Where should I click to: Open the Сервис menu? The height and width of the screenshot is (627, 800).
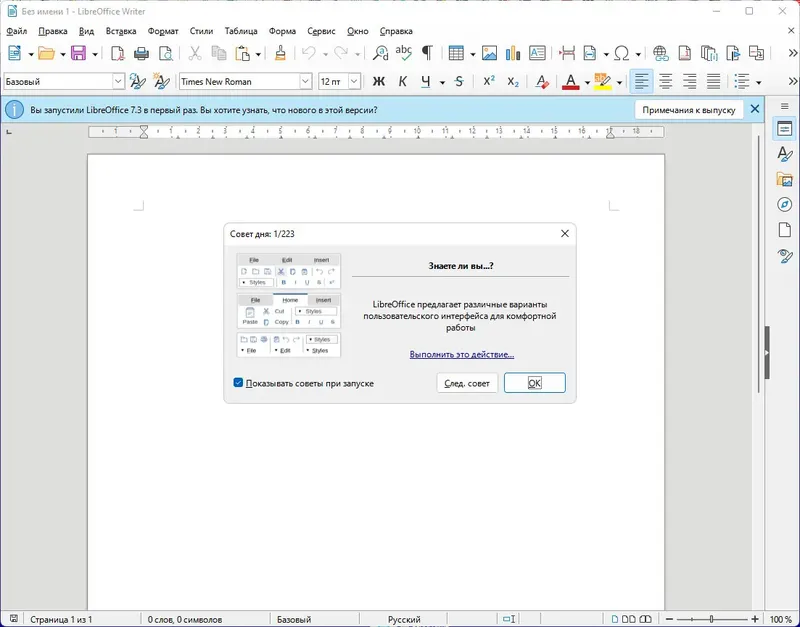321,31
